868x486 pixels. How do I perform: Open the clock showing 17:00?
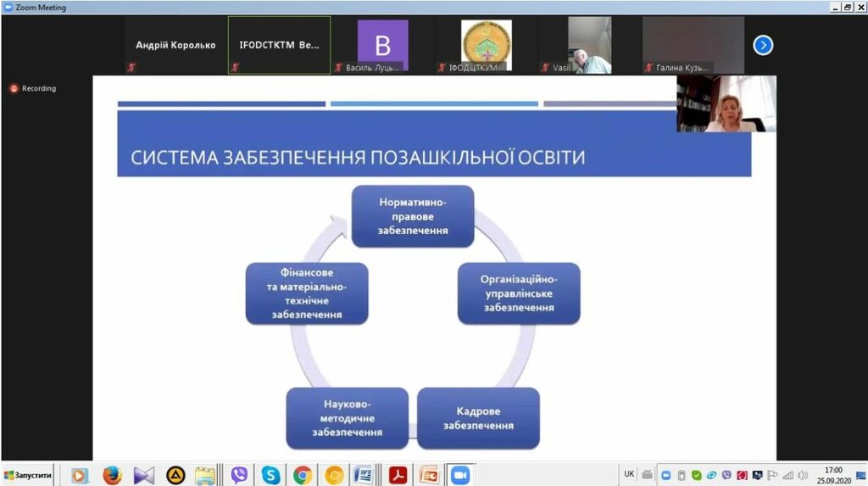(834, 474)
